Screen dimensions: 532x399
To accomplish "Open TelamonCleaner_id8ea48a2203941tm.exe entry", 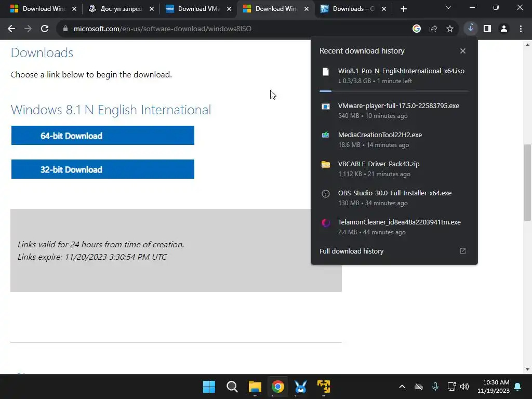I will pyautogui.click(x=394, y=227).
